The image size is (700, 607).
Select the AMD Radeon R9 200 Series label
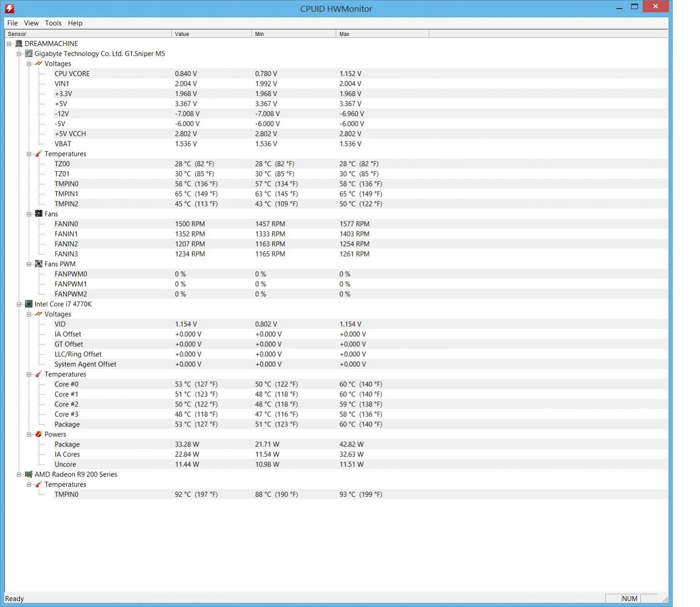76,474
